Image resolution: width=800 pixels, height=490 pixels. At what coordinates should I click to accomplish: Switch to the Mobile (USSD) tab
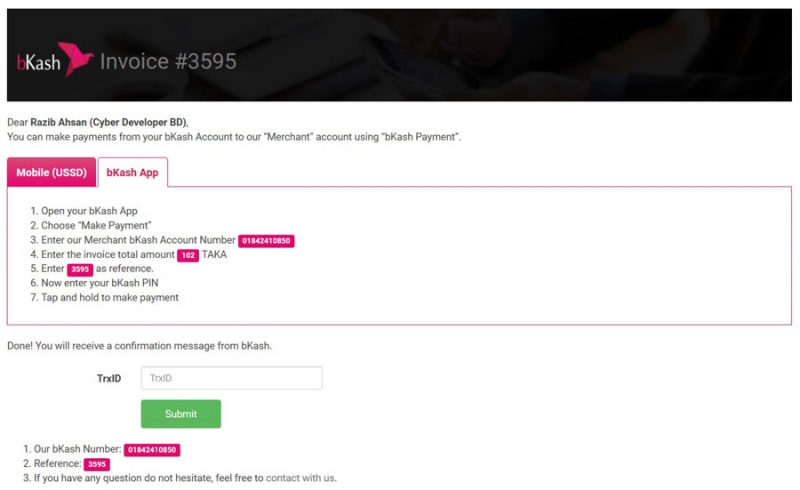point(52,173)
